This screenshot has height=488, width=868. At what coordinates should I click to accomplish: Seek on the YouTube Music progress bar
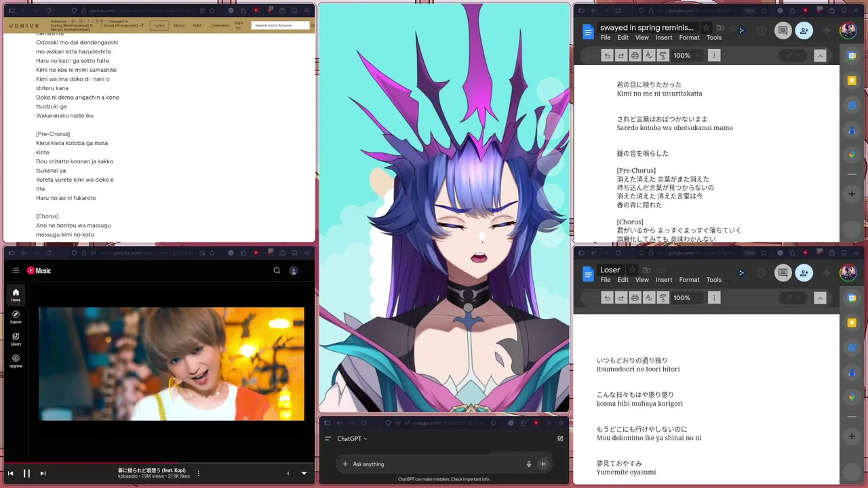159,464
